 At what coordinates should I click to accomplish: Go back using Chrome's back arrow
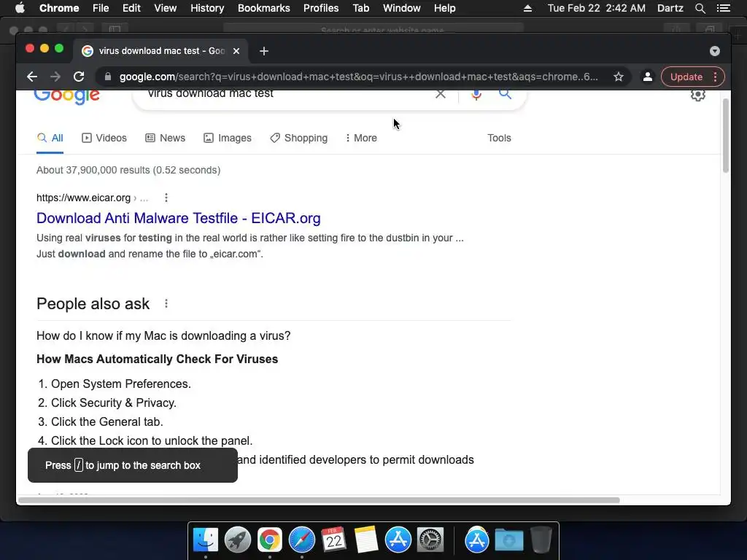pyautogui.click(x=32, y=77)
